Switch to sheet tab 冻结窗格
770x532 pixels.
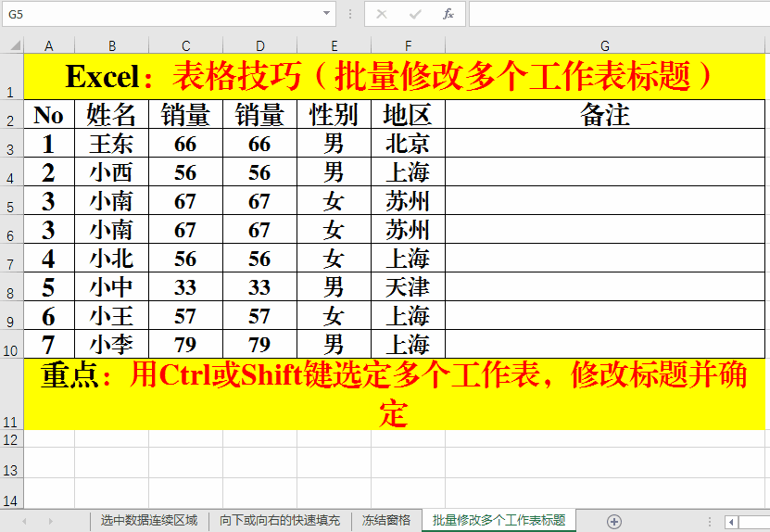click(386, 520)
